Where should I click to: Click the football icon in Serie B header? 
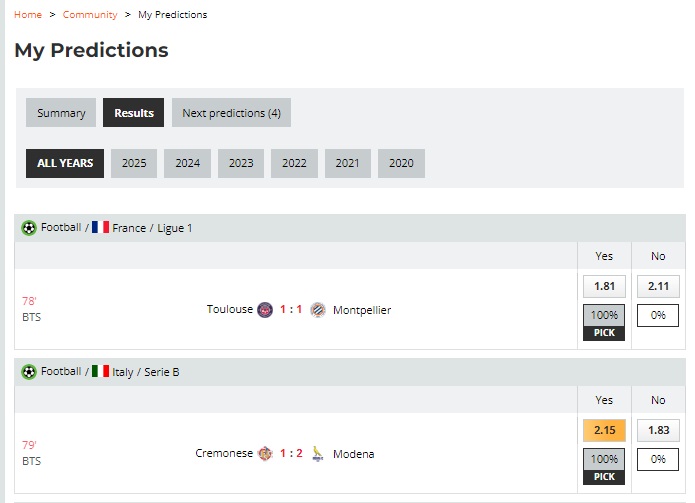[x=29, y=372]
